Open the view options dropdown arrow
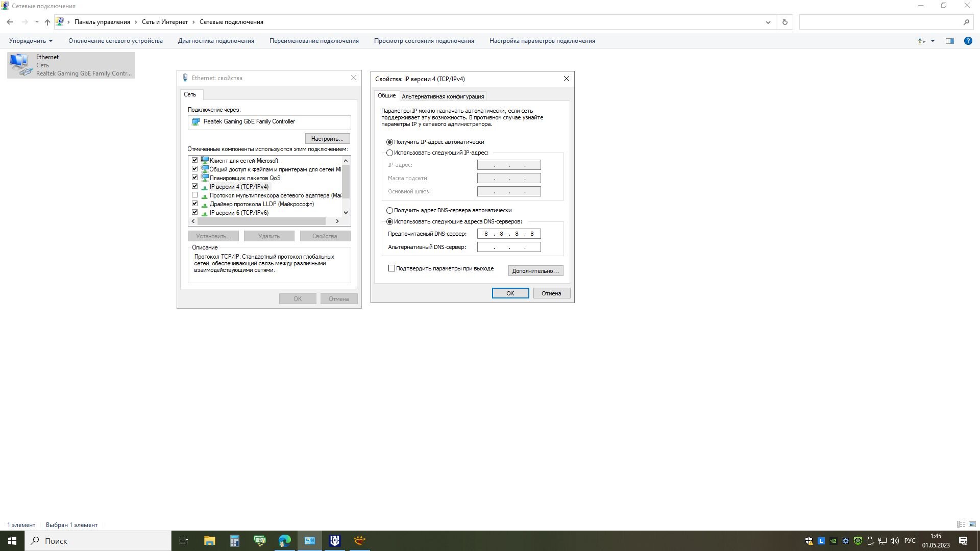Image resolution: width=980 pixels, height=551 pixels. (x=933, y=41)
